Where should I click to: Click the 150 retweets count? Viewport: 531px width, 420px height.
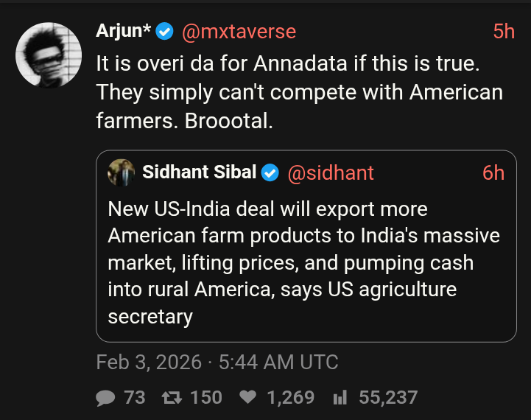206,398
